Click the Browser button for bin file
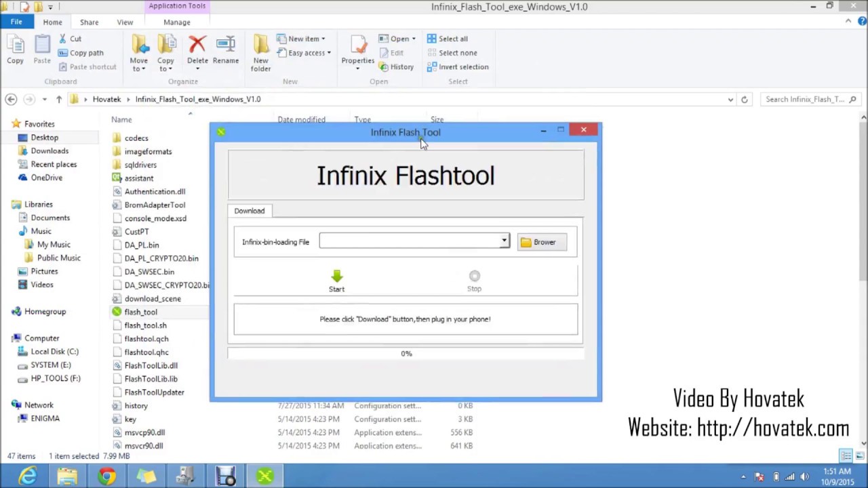 (x=542, y=242)
